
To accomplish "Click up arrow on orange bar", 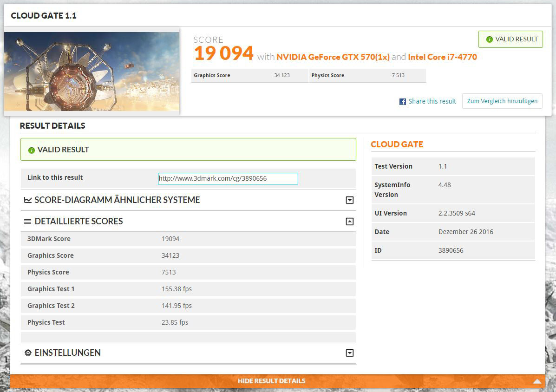I will click(537, 381).
